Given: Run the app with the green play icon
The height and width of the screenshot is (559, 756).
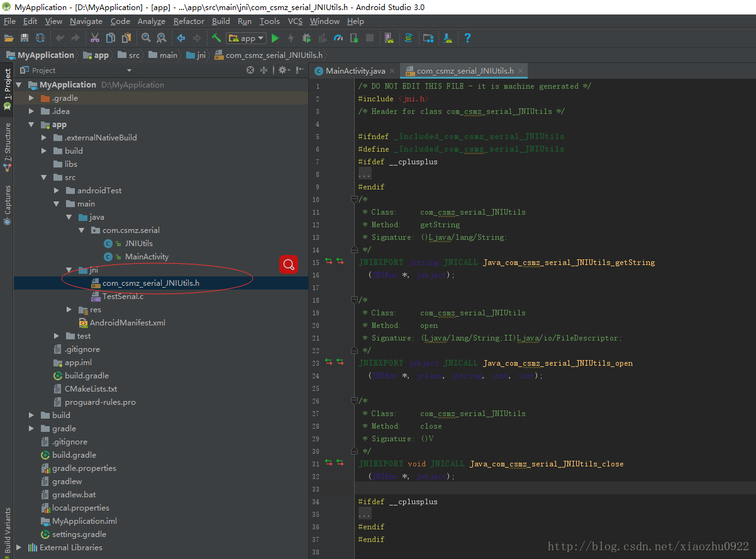Looking at the screenshot, I should 275,38.
